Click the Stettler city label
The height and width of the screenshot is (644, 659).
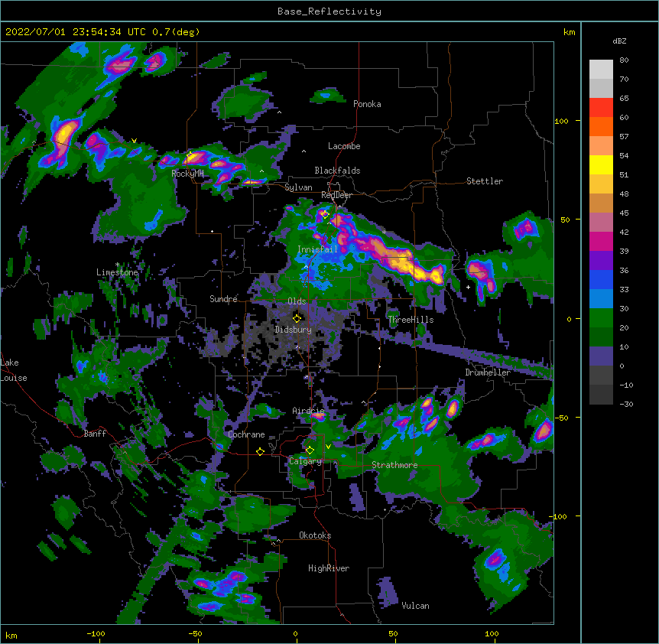click(485, 181)
